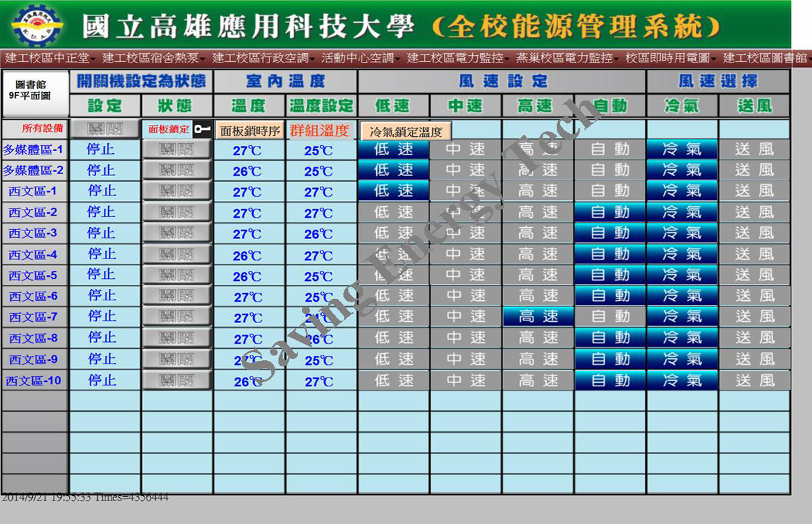Switch 多媒體區-2 mode to 送風
This screenshot has height=524, width=812.
(754, 170)
